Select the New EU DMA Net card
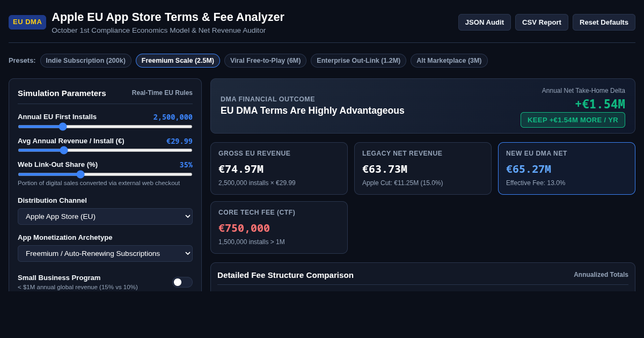The width and height of the screenshot is (644, 338). pyautogui.click(x=567, y=168)
